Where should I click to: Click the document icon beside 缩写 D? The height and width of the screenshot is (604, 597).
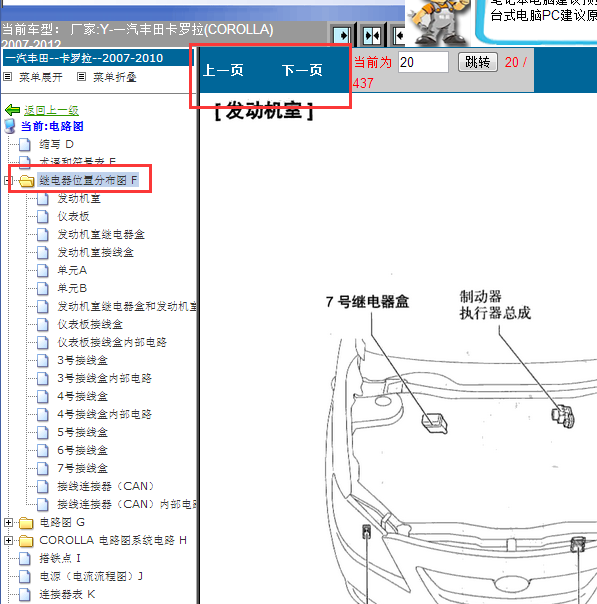(x=25, y=144)
